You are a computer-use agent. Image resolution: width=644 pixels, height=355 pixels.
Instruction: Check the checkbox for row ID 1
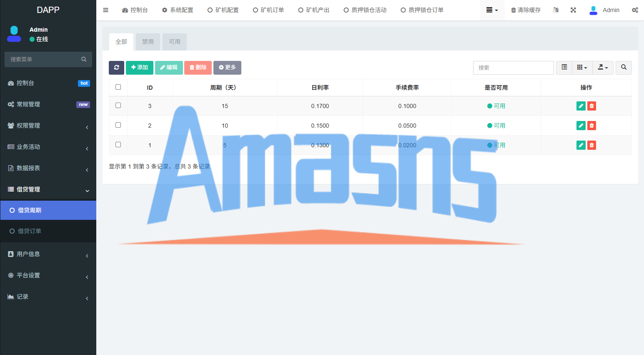point(118,145)
